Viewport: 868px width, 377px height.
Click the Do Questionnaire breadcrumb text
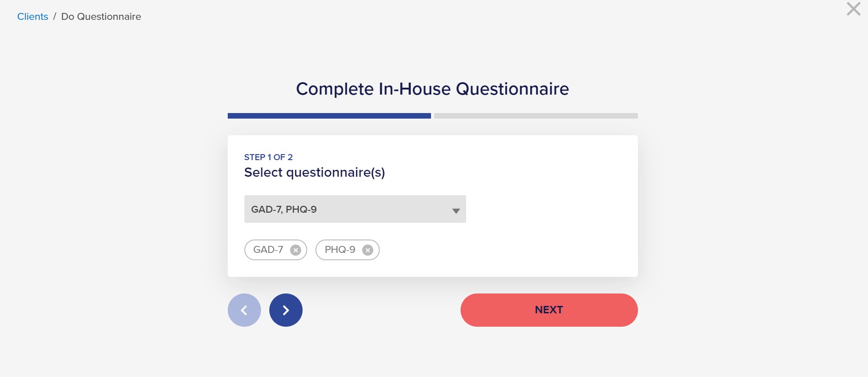101,17
